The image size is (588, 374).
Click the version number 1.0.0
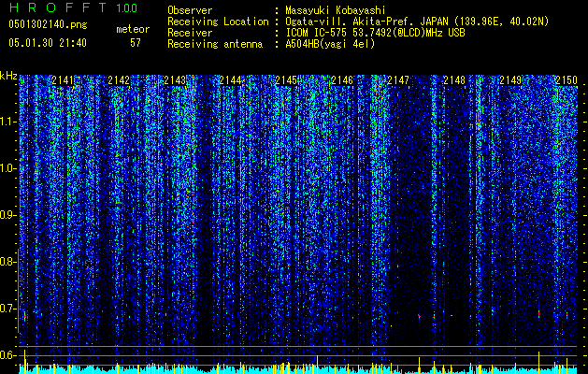127,8
